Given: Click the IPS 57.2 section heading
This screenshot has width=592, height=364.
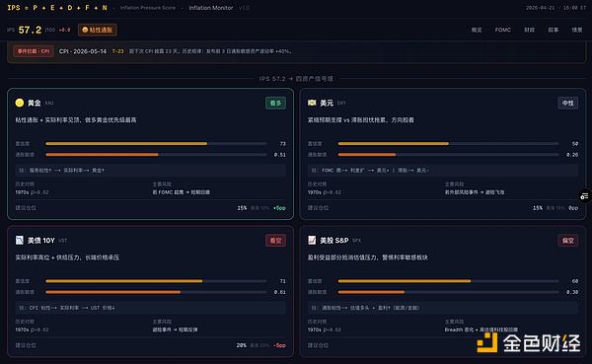Looking at the screenshot, I should click(x=296, y=79).
